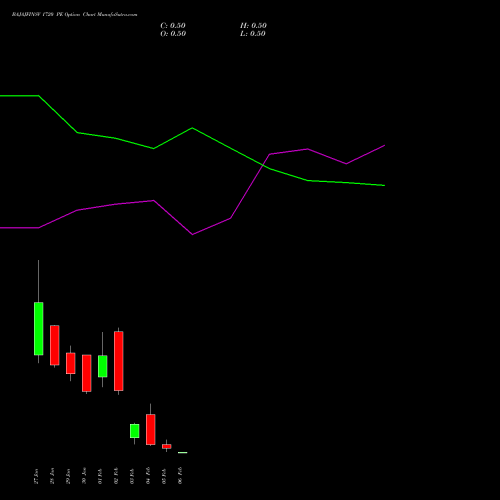This screenshot has width=500, height=500.
Task: Click the 03 Feb date label
Action: [132, 476]
